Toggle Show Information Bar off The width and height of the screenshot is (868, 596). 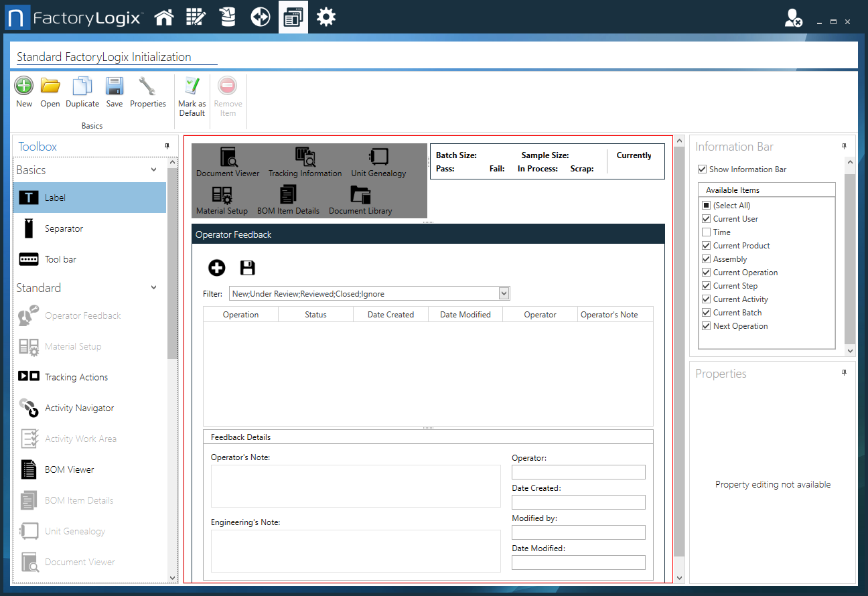pyautogui.click(x=702, y=169)
